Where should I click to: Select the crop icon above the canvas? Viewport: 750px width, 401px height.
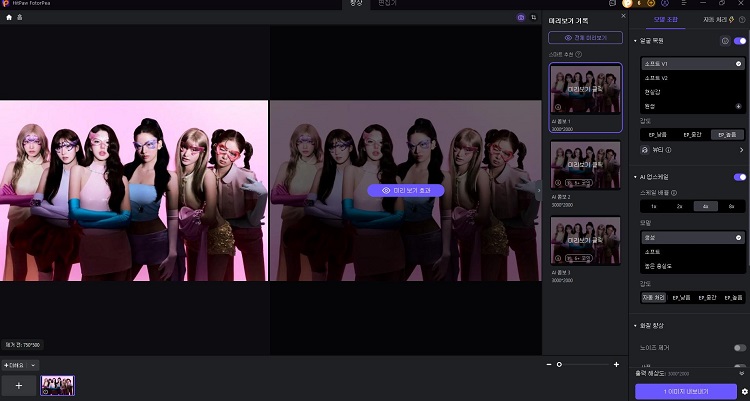(x=534, y=17)
